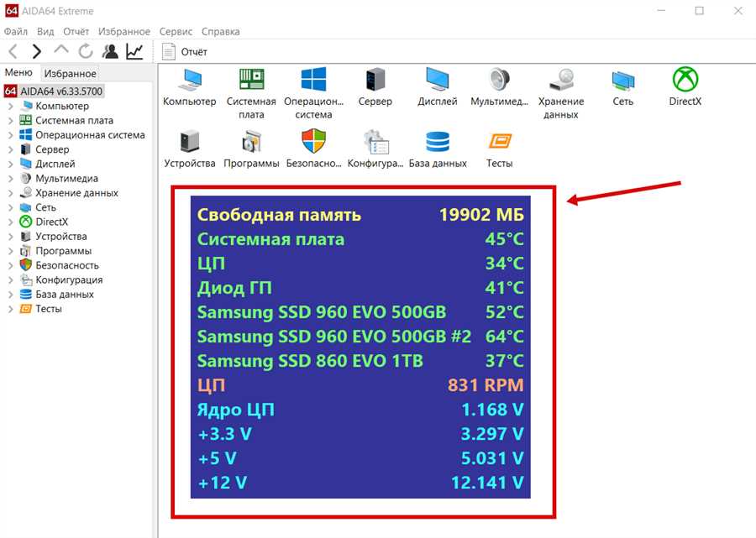Image resolution: width=756 pixels, height=538 pixels.
Task: Expand the Операционная система tree node
Action: [x=11, y=135]
